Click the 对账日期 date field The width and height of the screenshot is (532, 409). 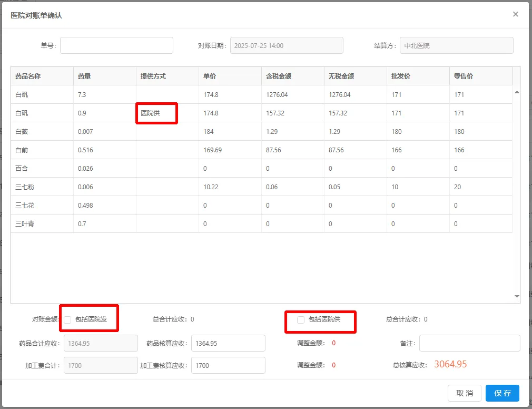[287, 45]
